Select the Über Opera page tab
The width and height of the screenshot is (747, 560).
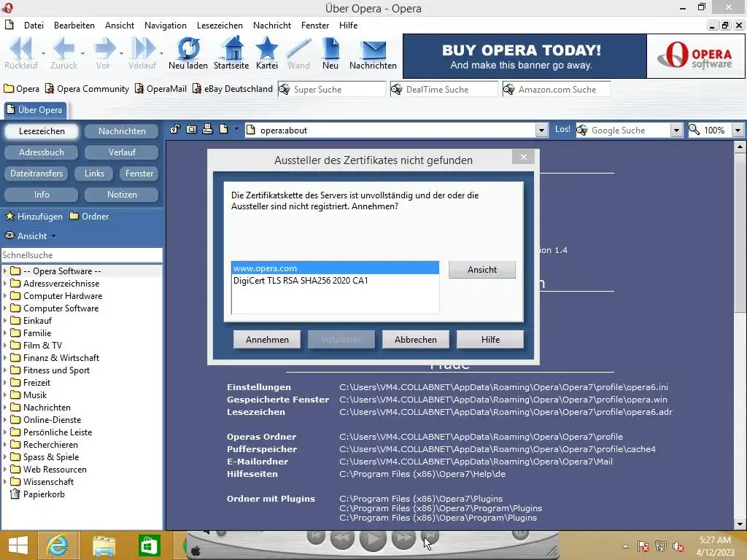click(x=35, y=110)
